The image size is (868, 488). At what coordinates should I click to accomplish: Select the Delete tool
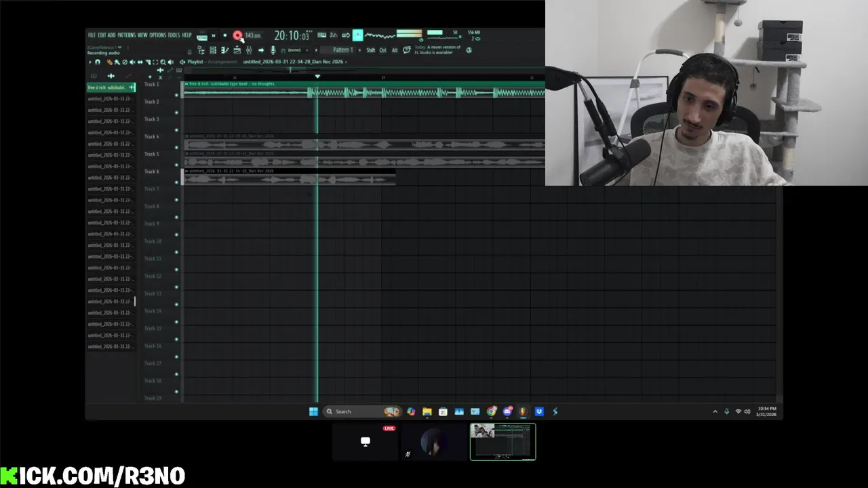click(125, 62)
